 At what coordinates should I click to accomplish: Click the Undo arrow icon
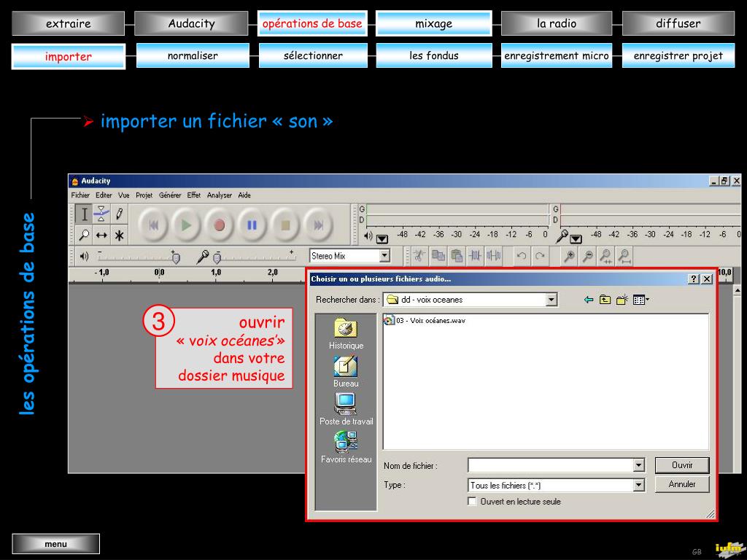click(522, 256)
